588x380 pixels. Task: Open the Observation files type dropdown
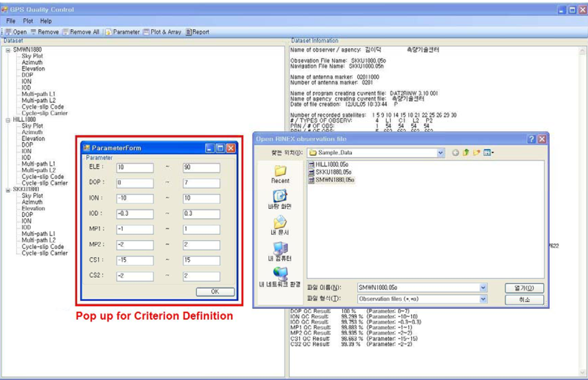[x=483, y=299]
